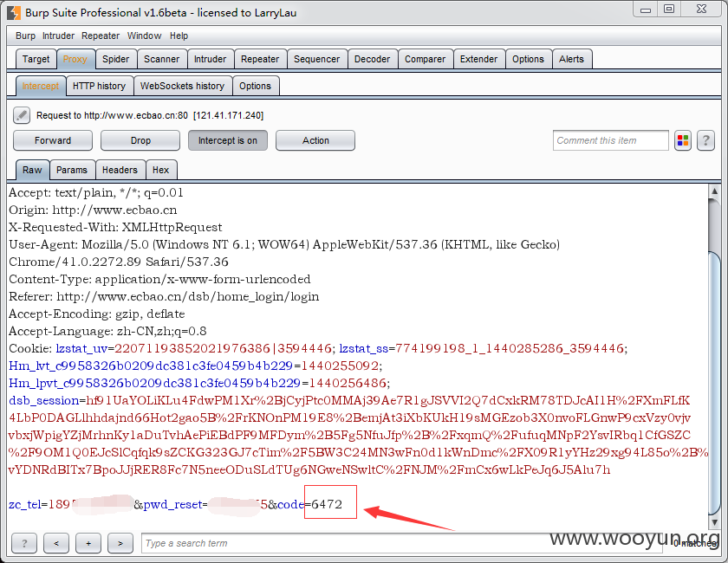Viewport: 728px width, 563px height.
Task: Click the dsb_session cookie name
Action: coord(43,400)
